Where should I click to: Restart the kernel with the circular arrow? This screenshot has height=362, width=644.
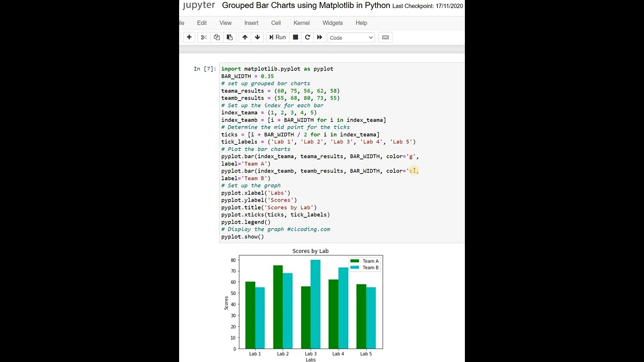click(x=307, y=37)
